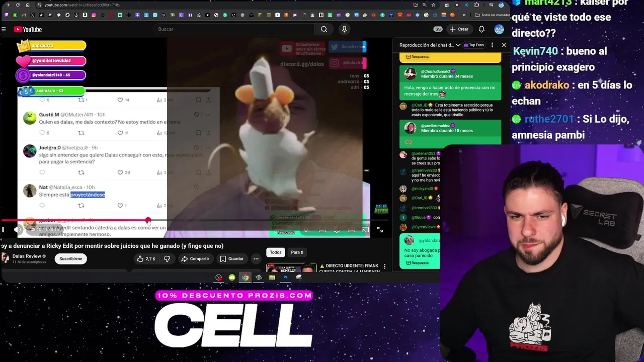644x362 pixels.
Task: Open the YouTube hamburger guide menu
Action: click(x=4, y=29)
